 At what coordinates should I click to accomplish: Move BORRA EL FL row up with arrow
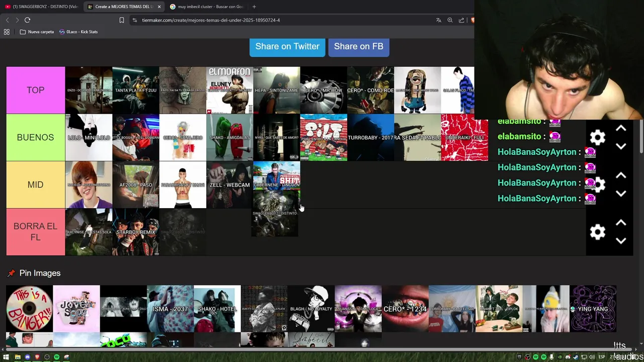tap(621, 223)
